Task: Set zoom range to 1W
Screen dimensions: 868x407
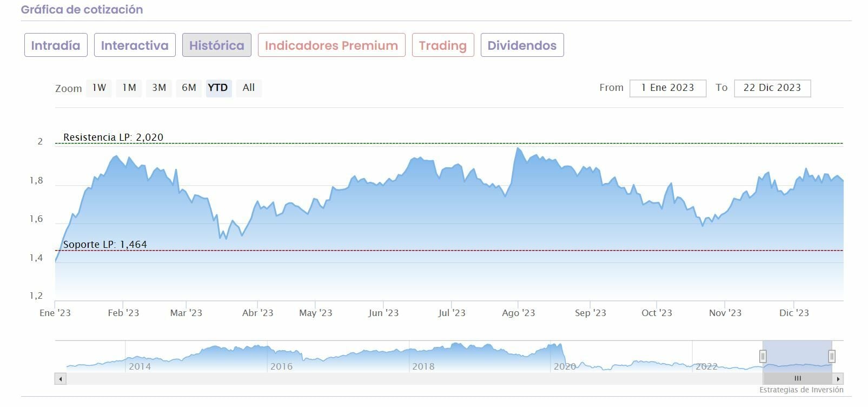Action: pos(99,88)
